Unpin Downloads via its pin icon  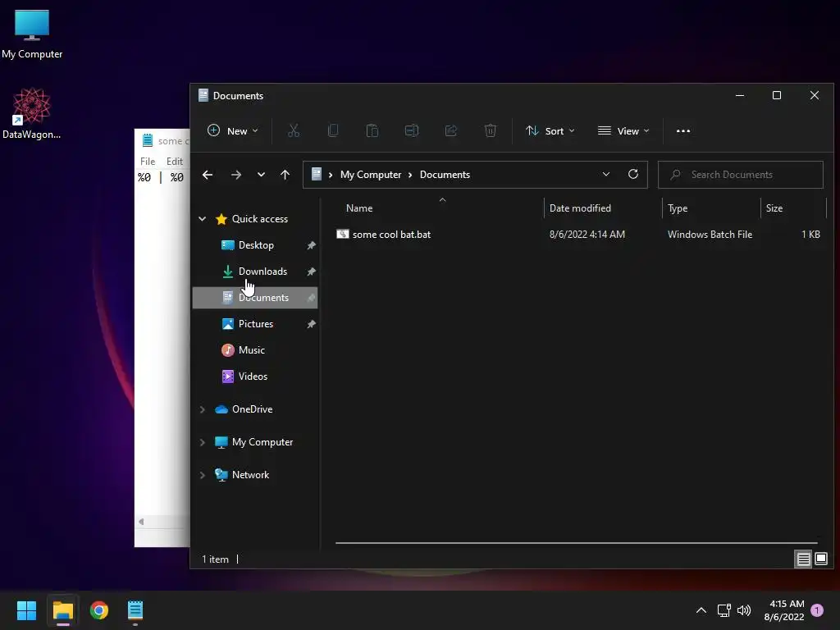coord(311,272)
